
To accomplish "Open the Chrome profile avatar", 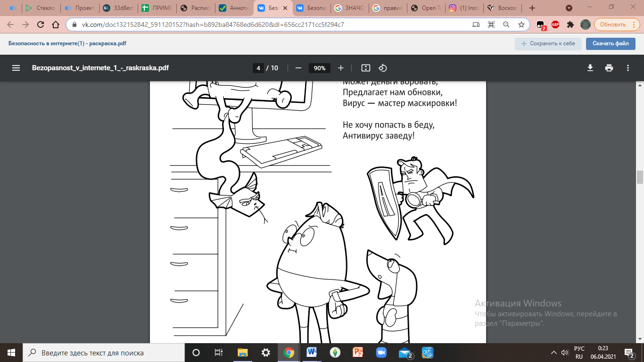I will point(585,25).
